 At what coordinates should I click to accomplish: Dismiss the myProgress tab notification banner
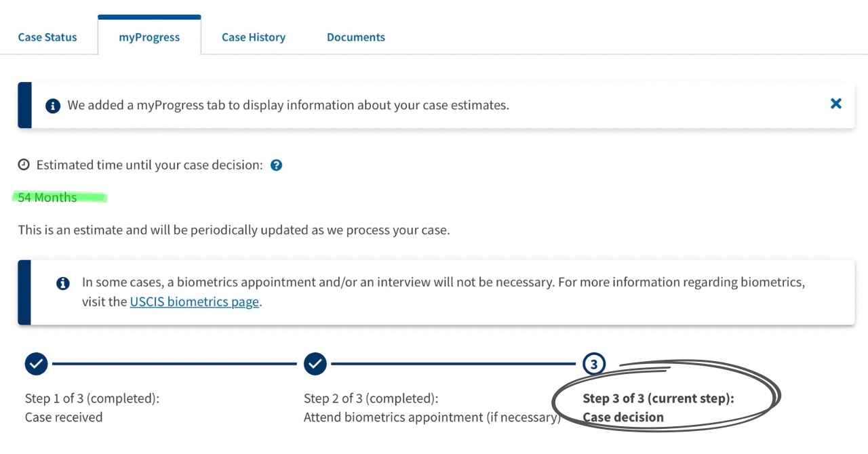(x=836, y=104)
